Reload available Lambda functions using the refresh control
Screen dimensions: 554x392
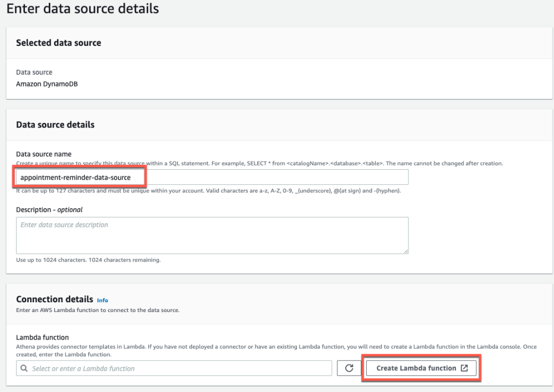(x=348, y=368)
